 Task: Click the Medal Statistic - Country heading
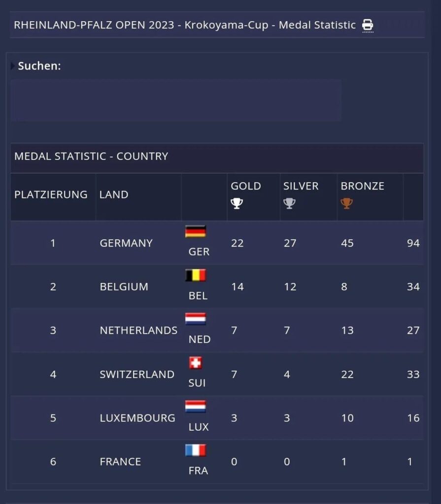91,157
